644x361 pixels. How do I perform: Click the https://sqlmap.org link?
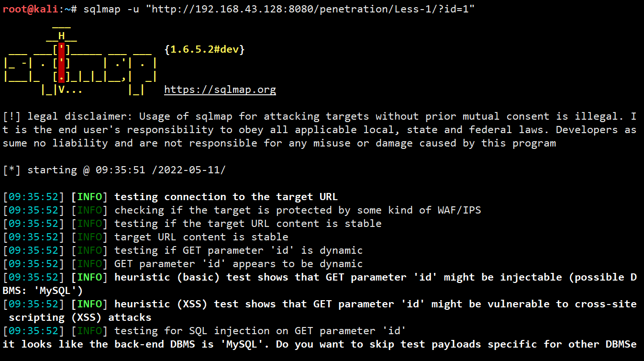click(220, 90)
